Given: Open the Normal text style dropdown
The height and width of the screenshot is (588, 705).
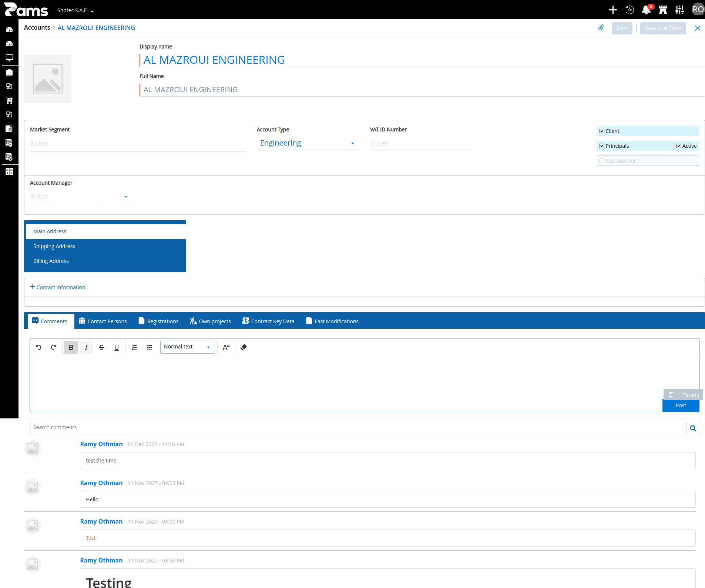Looking at the screenshot, I should tap(187, 347).
